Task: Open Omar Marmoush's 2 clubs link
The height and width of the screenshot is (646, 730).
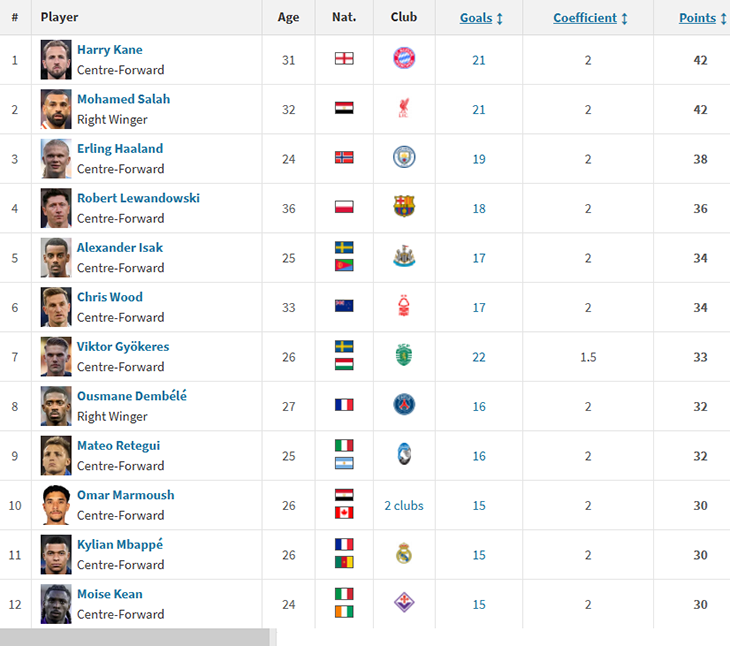Action: (x=404, y=505)
